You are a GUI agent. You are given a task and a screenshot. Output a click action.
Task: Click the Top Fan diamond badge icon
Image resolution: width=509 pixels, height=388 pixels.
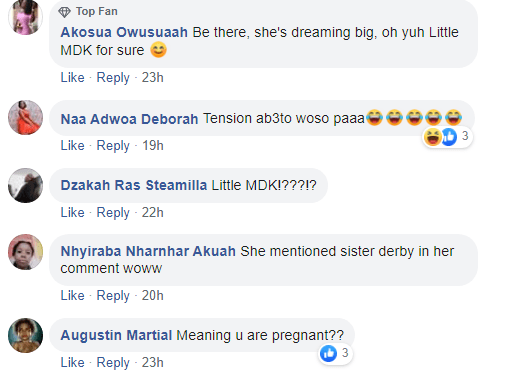[x=64, y=12]
